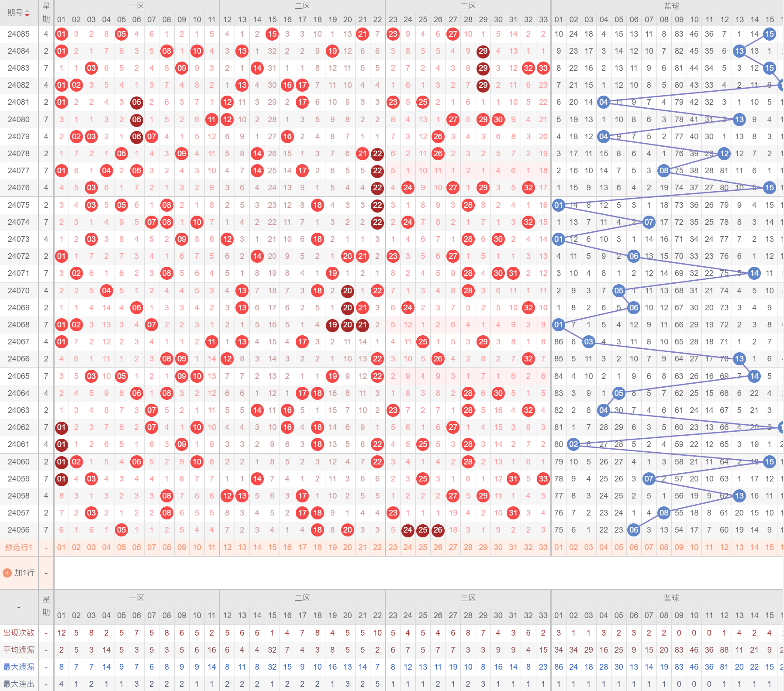Click blue ball 03 in row 24067

click(x=589, y=342)
